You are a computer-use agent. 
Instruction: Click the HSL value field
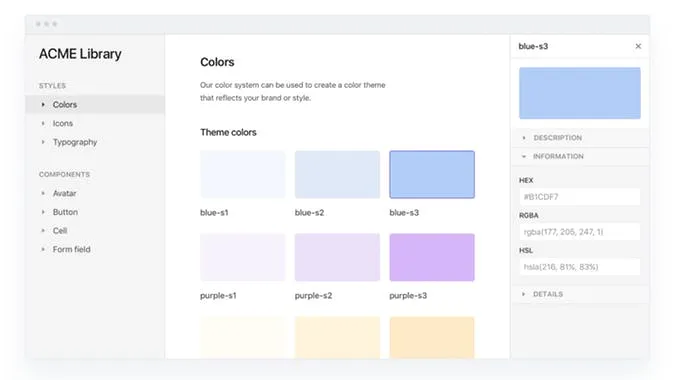[x=579, y=267]
